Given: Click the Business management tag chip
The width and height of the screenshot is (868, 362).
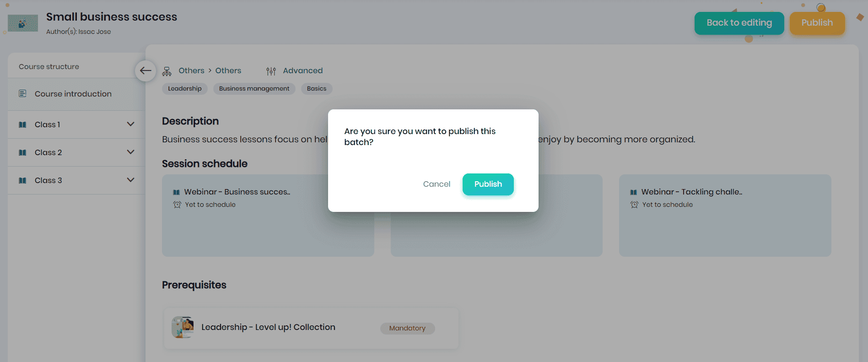Looking at the screenshot, I should pos(254,89).
